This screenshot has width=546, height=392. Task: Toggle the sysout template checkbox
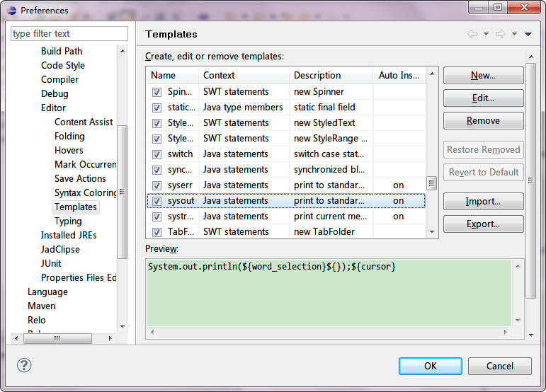(x=157, y=201)
